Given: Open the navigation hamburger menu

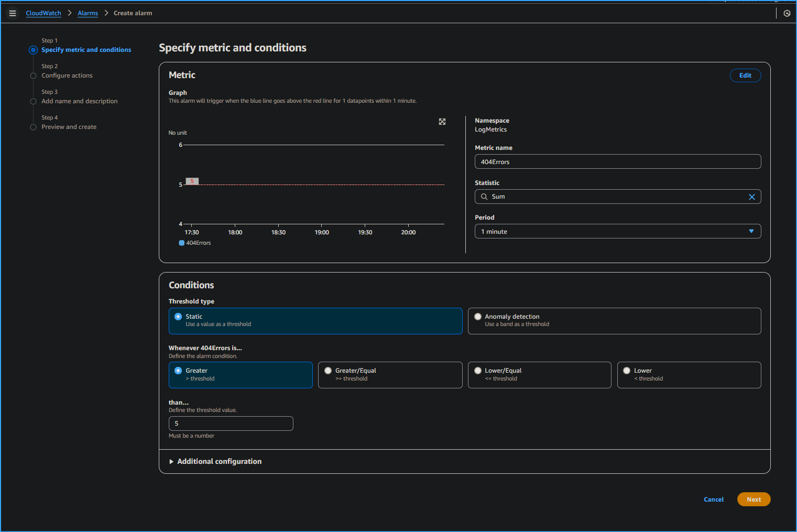Looking at the screenshot, I should point(13,13).
